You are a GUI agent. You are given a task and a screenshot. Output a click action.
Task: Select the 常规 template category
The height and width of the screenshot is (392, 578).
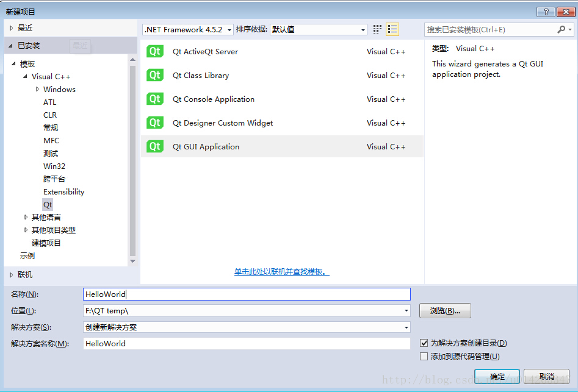[x=51, y=128]
